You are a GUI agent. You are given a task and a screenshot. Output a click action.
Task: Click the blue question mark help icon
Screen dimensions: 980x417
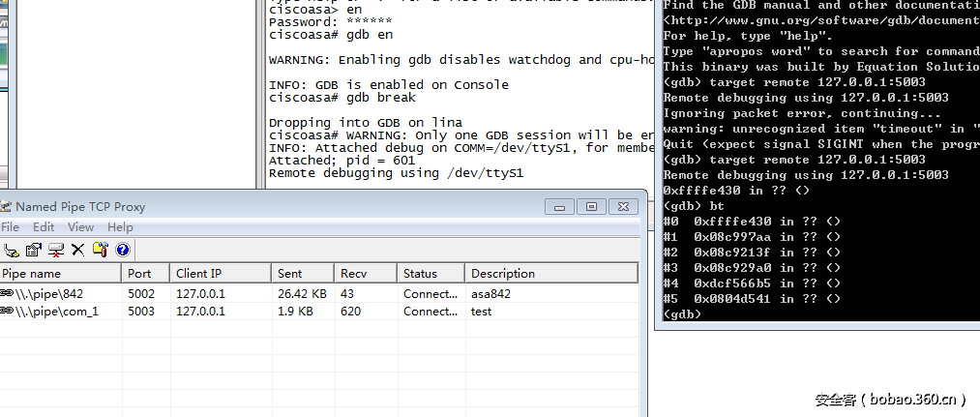coord(123,250)
